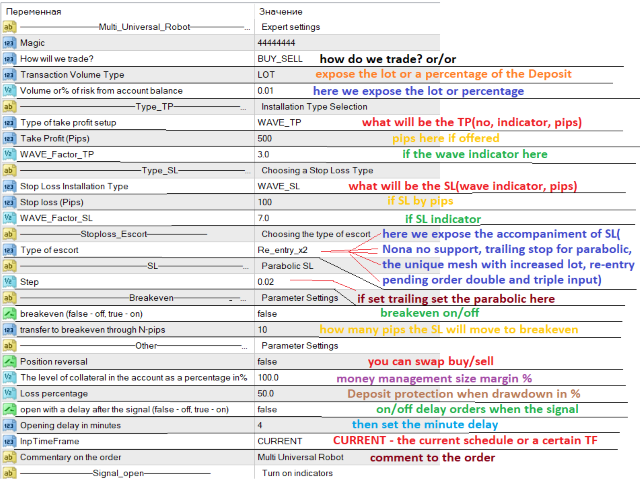Click the icon beside 'The level of collateral'
Screen dimensions: 640x480
[9, 377]
